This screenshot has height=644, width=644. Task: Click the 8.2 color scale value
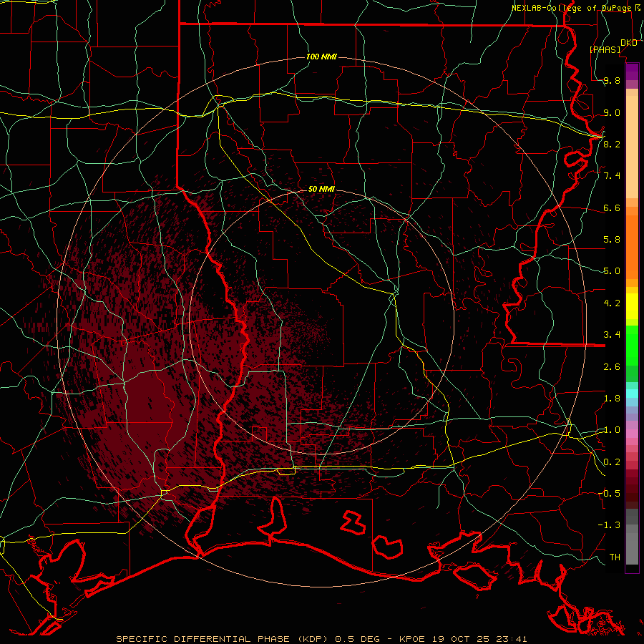point(612,144)
